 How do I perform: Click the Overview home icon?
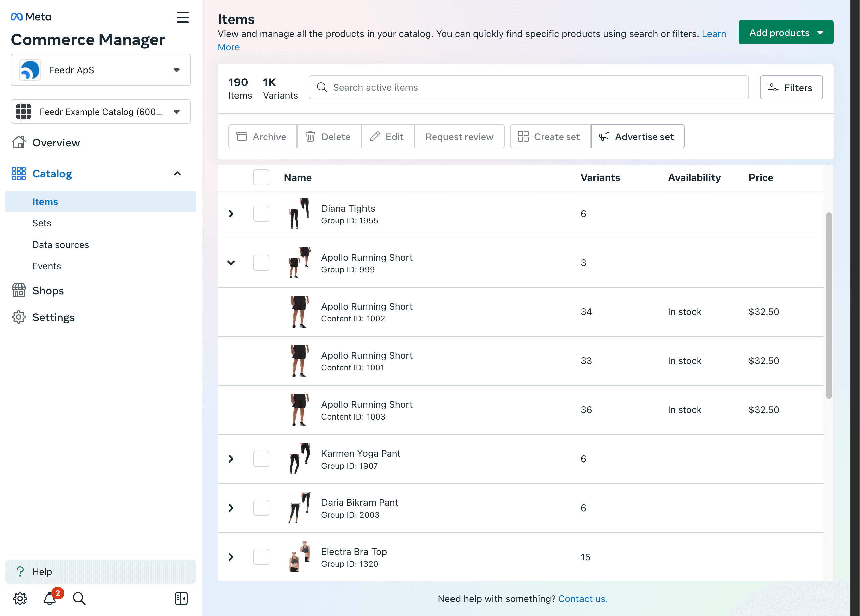click(x=18, y=142)
